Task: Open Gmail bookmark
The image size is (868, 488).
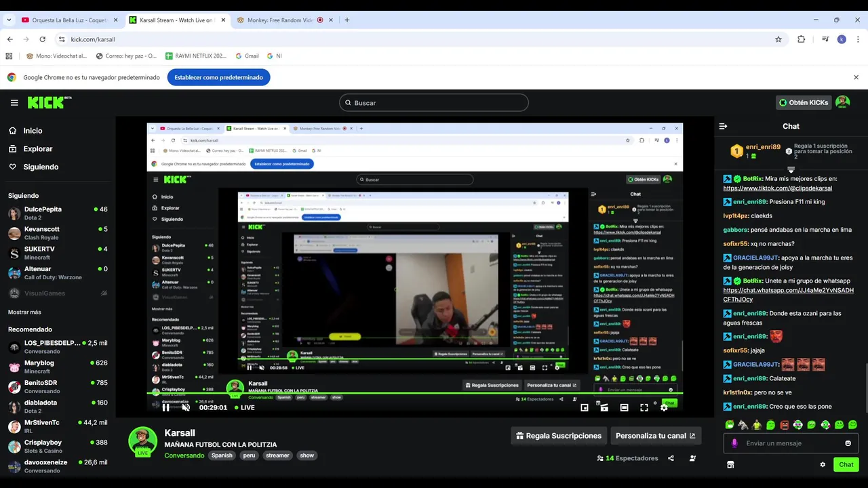Action: point(247,56)
